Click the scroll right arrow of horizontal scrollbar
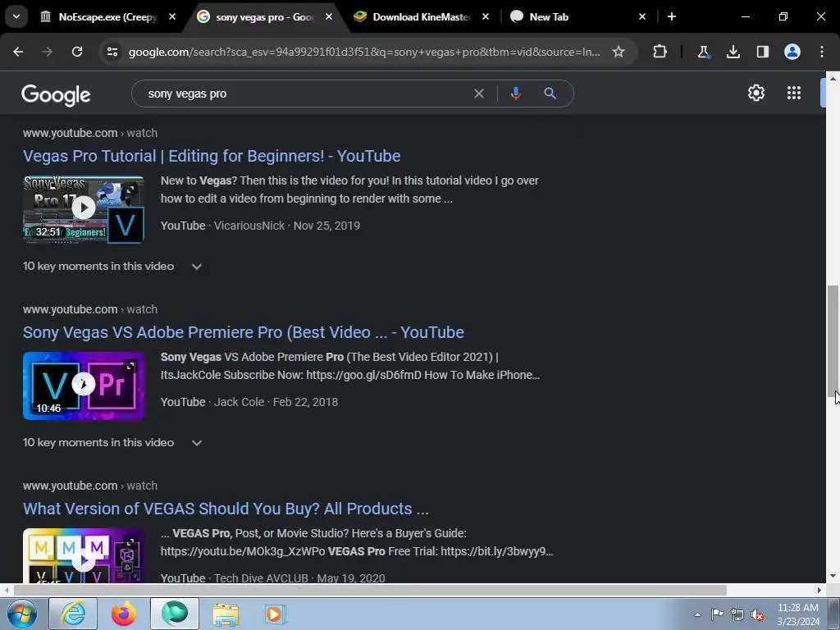Image resolution: width=840 pixels, height=630 pixels. click(x=819, y=591)
